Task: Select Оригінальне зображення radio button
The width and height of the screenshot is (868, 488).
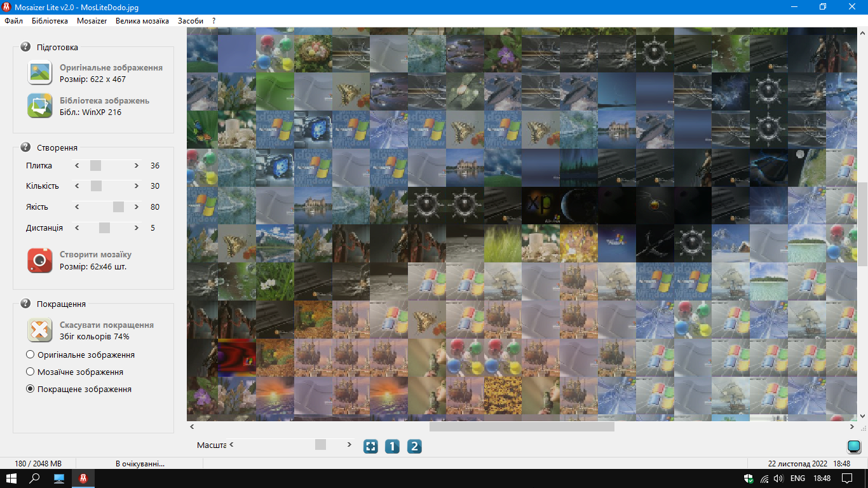Action: click(30, 355)
